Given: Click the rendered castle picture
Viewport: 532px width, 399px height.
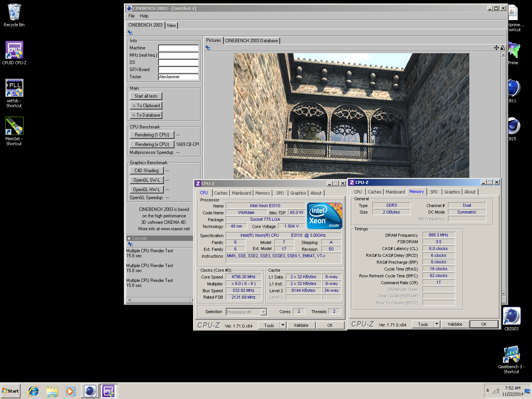Looking at the screenshot, I should point(351,116).
